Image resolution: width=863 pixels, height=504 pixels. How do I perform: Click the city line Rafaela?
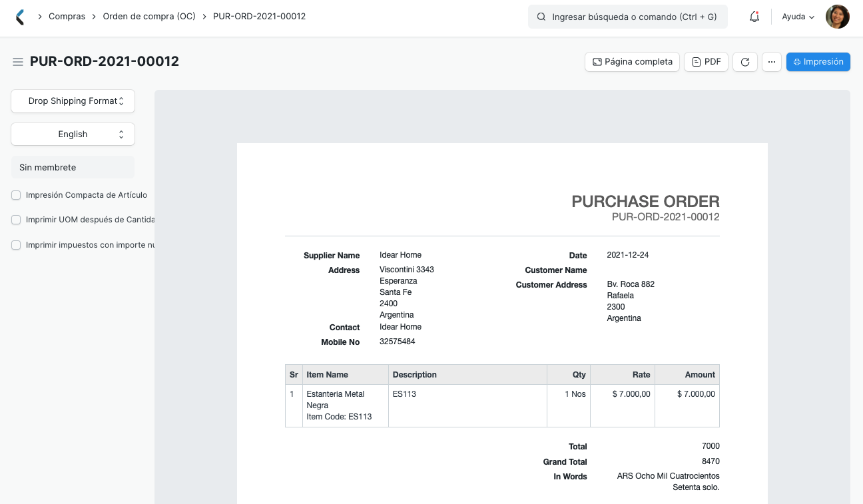tap(621, 296)
